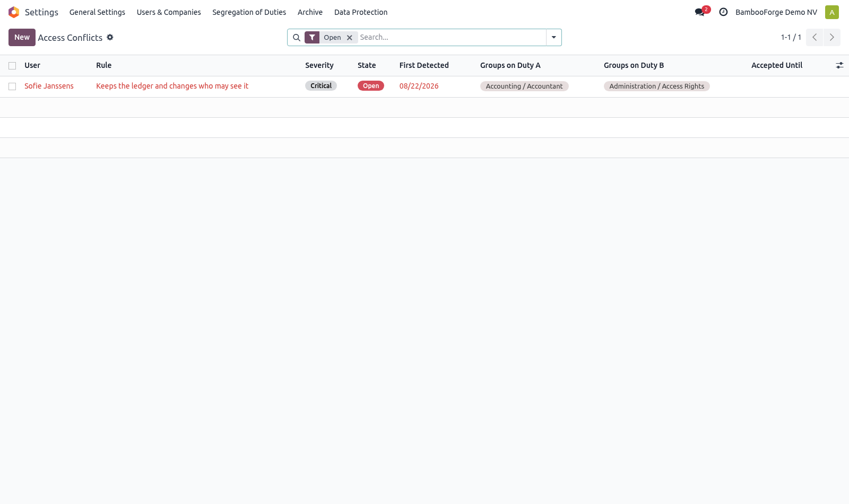Open the conversations messages icon
Screen dimensions: 849x504
point(700,12)
